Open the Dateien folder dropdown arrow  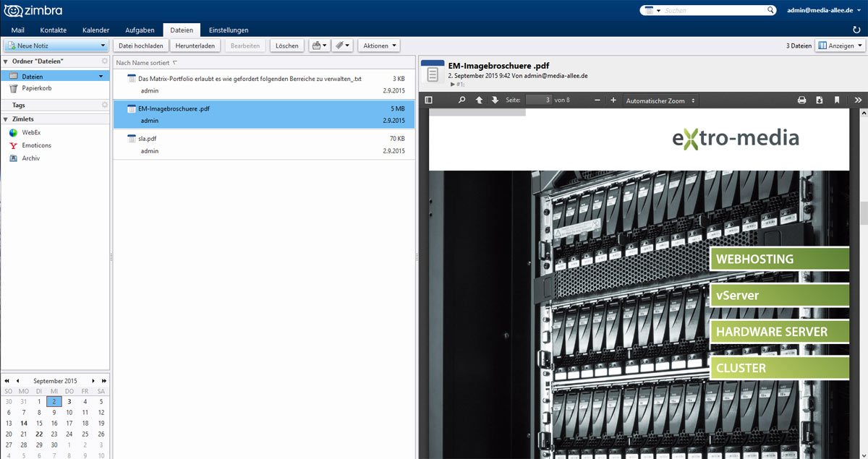coord(101,76)
